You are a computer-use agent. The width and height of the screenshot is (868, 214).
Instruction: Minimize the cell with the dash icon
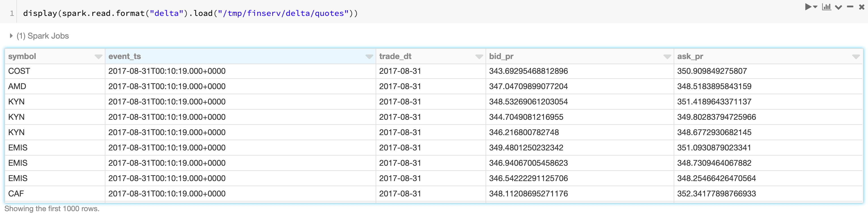click(850, 7)
